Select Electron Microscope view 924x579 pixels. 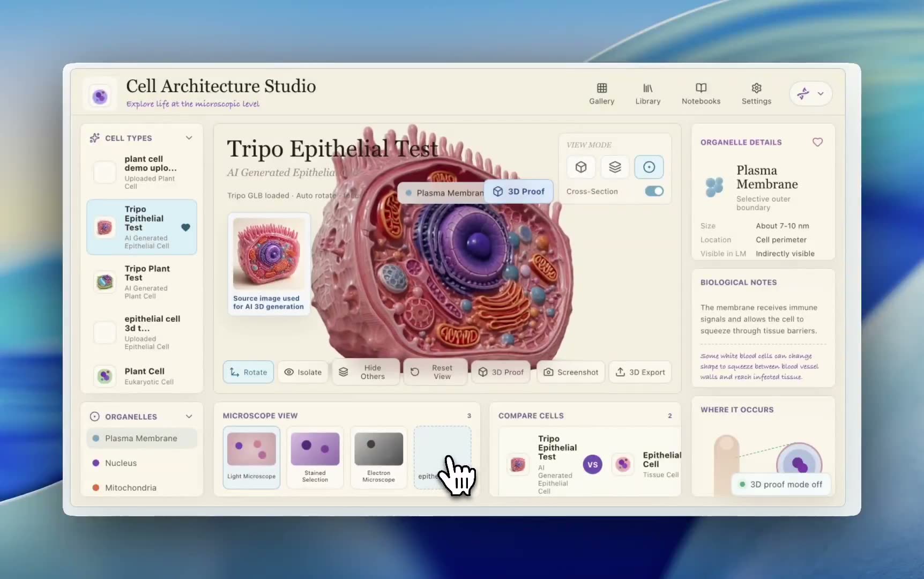tap(378, 457)
